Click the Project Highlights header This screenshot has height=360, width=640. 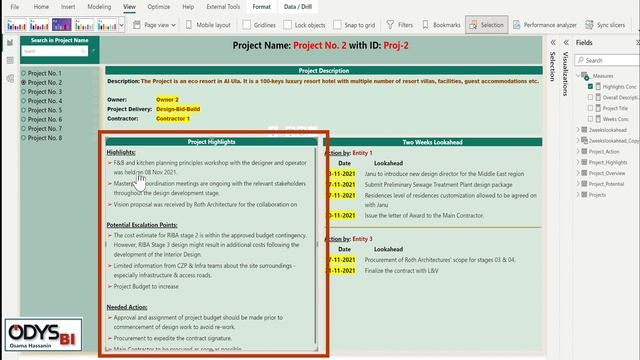(x=211, y=142)
